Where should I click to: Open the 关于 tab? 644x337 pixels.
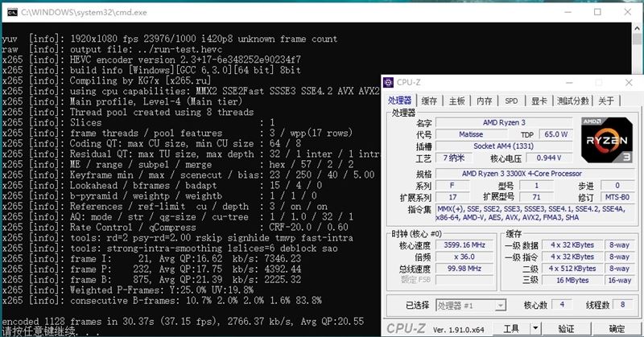606,101
